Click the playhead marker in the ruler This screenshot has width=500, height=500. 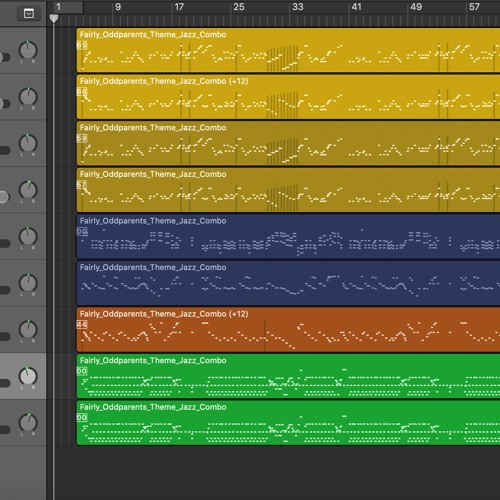point(54,19)
